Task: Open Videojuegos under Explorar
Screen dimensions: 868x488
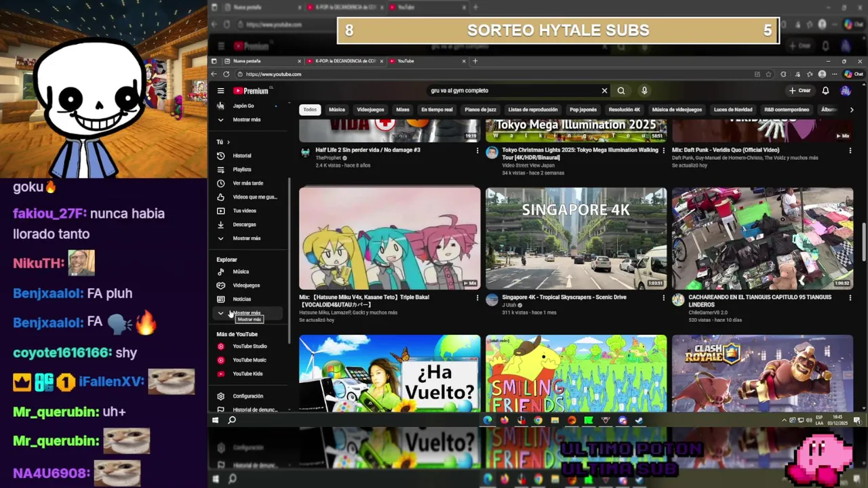Action: (x=248, y=285)
